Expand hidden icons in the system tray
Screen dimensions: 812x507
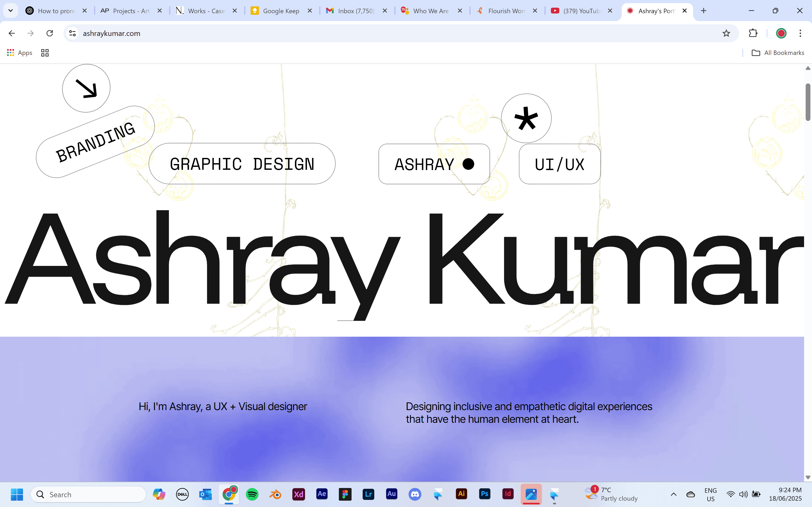pos(673,494)
